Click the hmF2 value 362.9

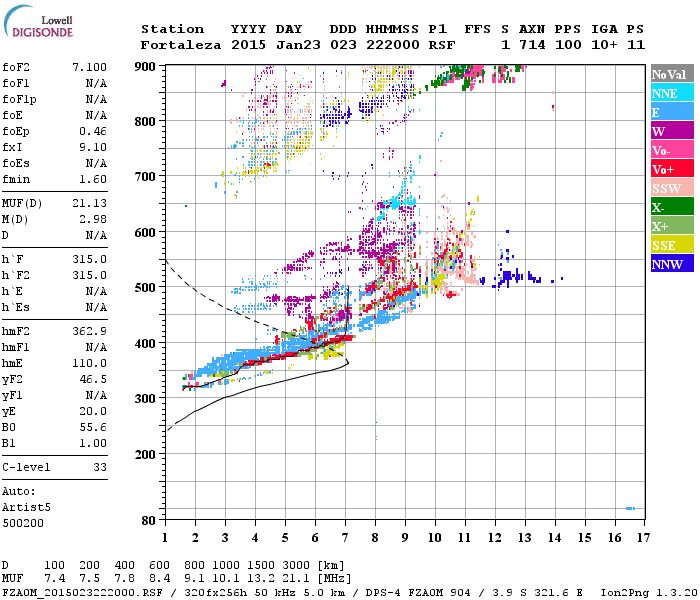pos(89,331)
